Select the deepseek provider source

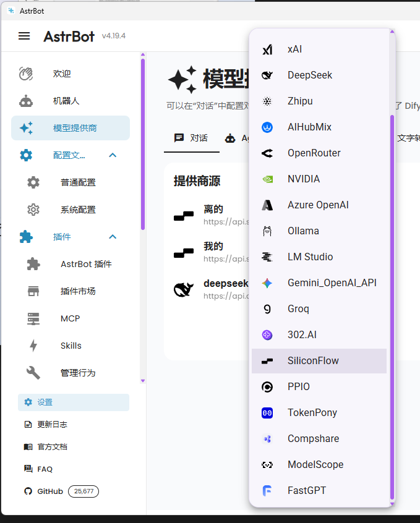pos(211,289)
